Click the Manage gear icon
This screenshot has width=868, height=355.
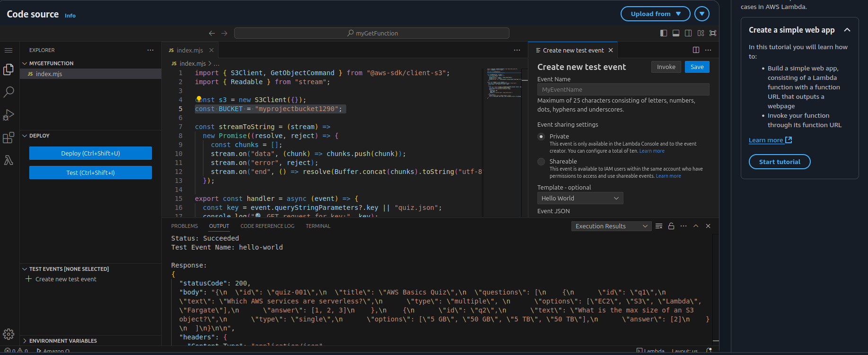(x=9, y=334)
